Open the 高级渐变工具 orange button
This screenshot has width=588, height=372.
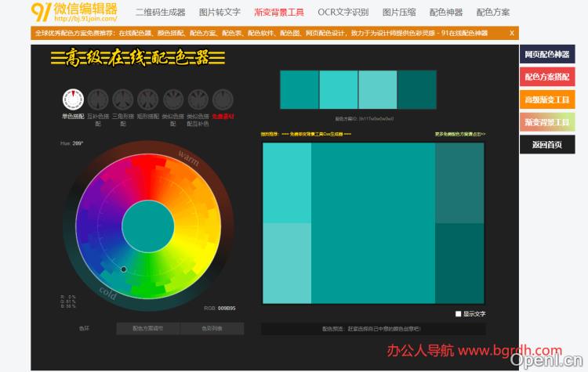tap(547, 99)
